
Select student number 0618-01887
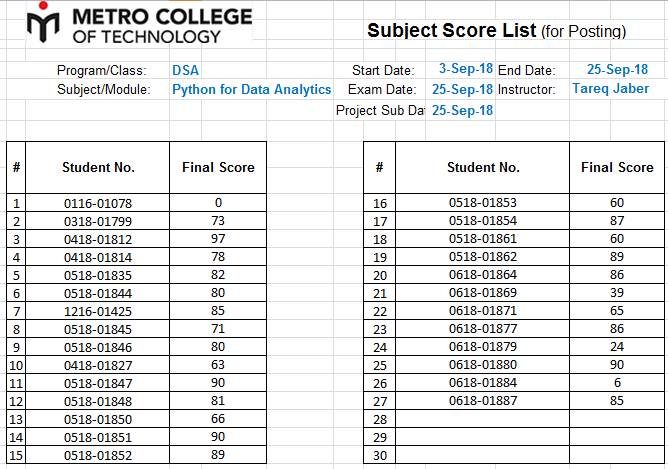[x=483, y=401]
